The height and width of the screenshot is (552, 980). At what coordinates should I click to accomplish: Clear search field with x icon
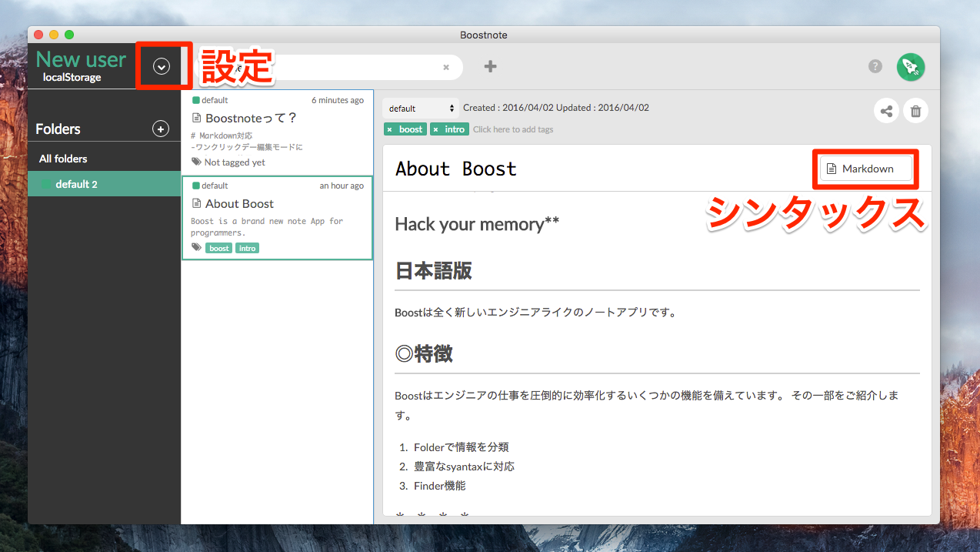pyautogui.click(x=445, y=68)
